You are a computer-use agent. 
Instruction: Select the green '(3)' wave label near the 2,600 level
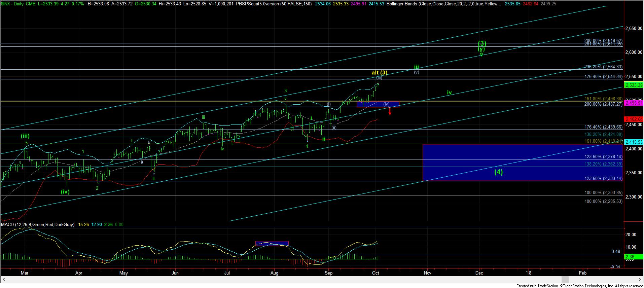(x=482, y=43)
